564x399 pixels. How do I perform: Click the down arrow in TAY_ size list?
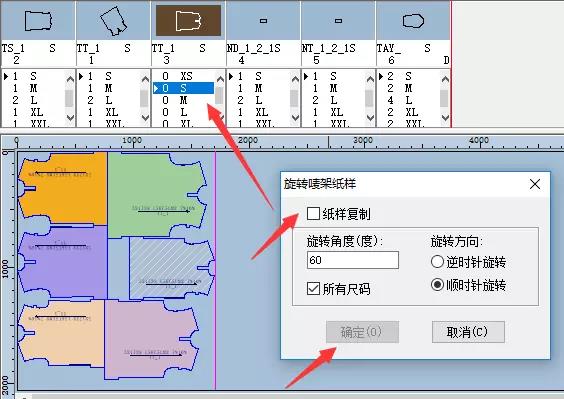coord(445,117)
